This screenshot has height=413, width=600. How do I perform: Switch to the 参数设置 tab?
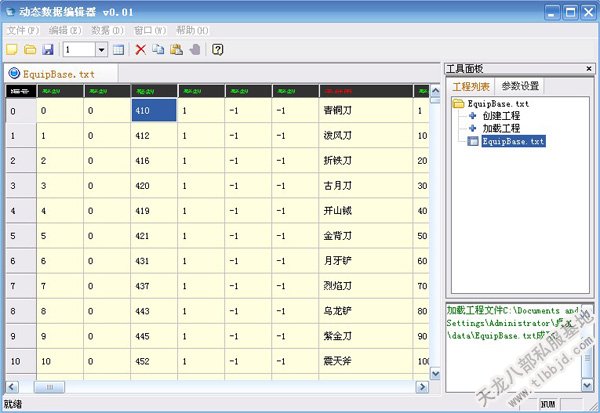click(x=520, y=86)
